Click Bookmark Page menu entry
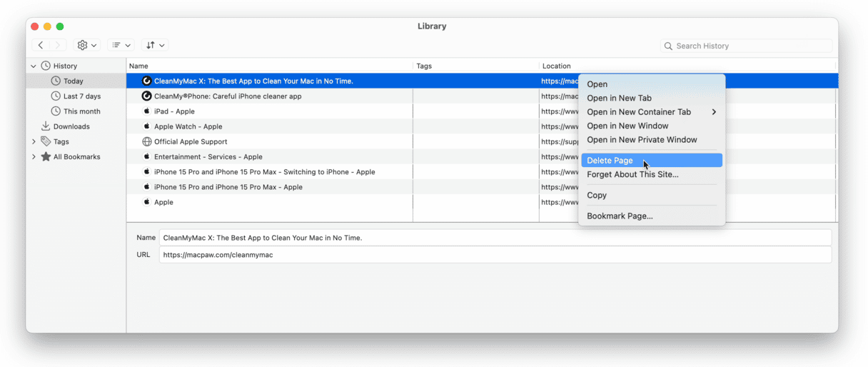 tap(620, 216)
